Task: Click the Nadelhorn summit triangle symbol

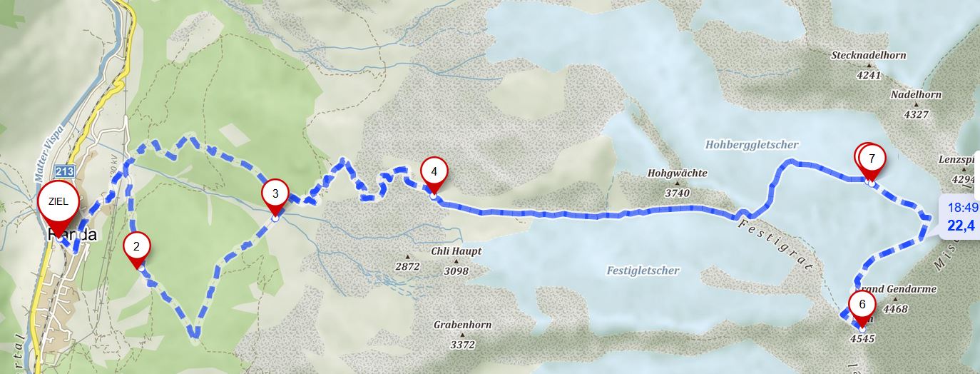Action: pyautogui.click(x=916, y=105)
